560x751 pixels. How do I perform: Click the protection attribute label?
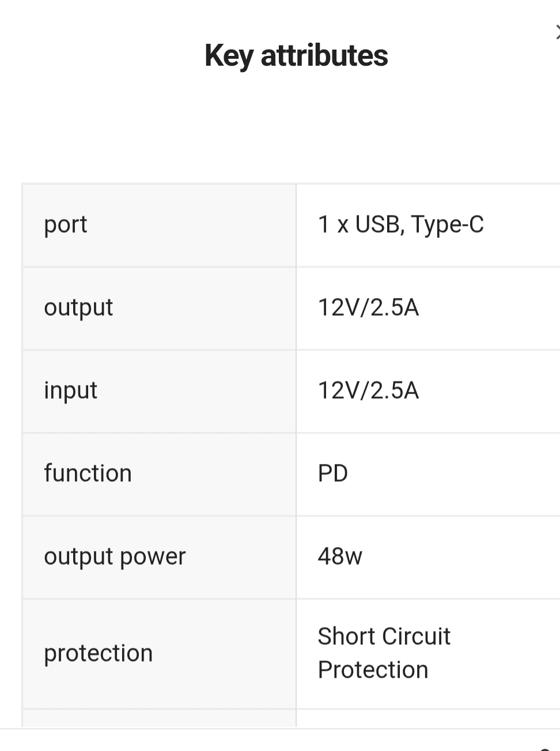[x=98, y=652]
